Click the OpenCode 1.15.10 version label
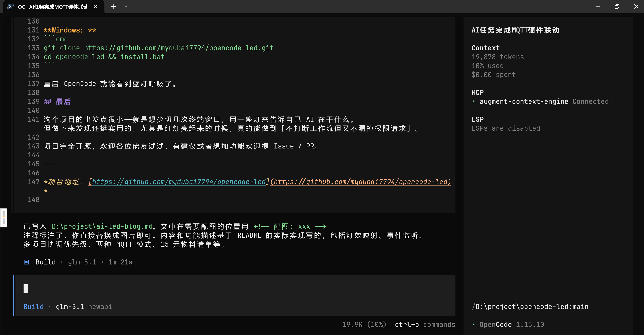 512,325
